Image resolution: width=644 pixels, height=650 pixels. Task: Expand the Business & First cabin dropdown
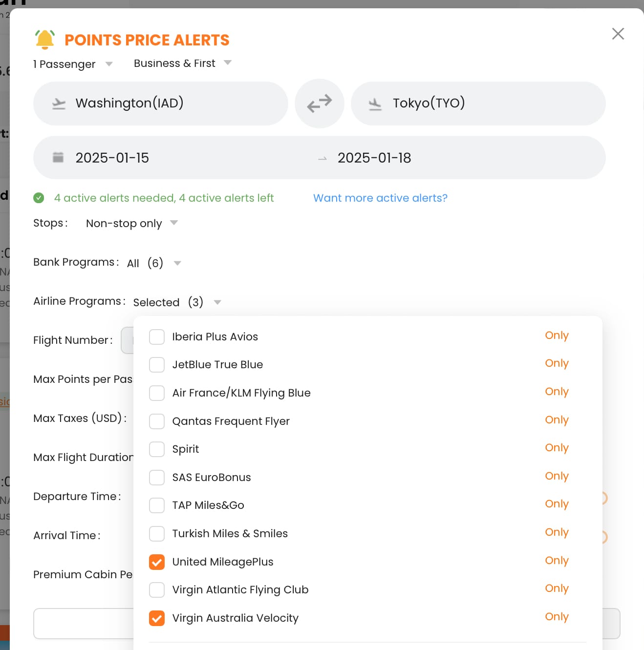point(182,63)
